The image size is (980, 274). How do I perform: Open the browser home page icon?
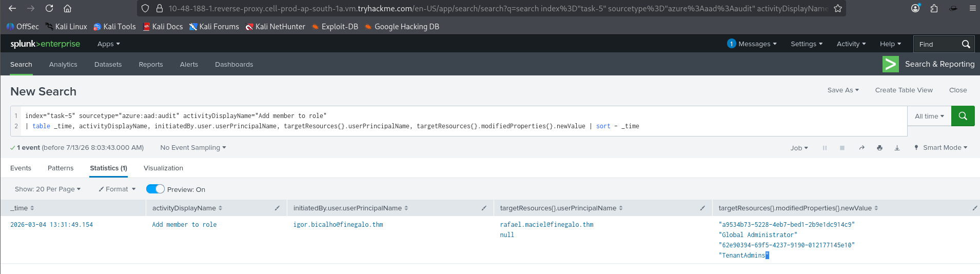coord(67,8)
